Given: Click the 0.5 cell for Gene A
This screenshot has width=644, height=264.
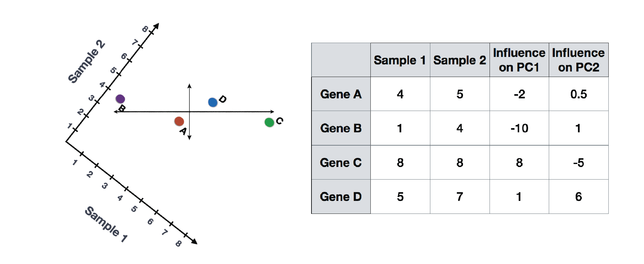Looking at the screenshot, I should (579, 94).
